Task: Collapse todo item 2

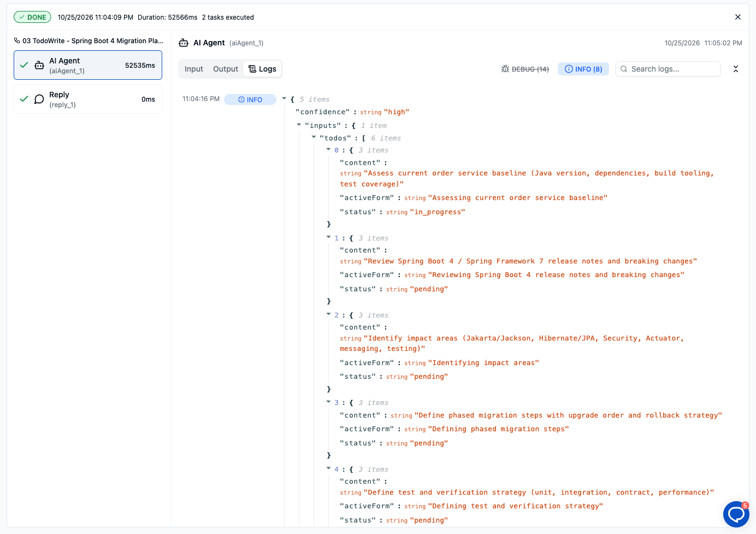Action: coord(328,315)
